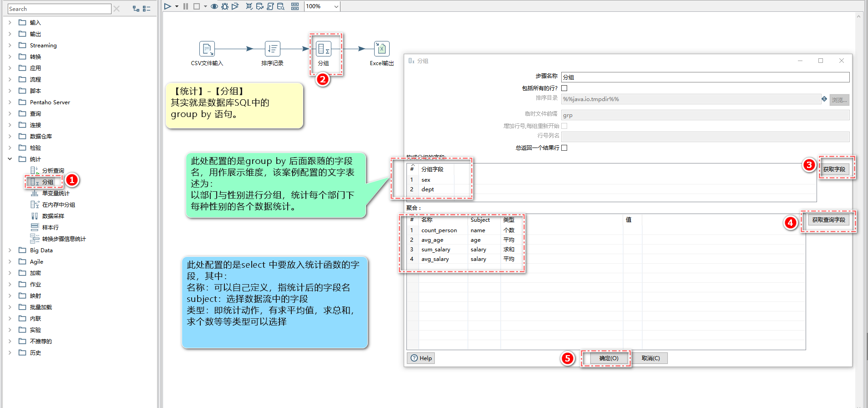Open the run options dropdown arrow
The width and height of the screenshot is (868, 408).
pos(177,6)
